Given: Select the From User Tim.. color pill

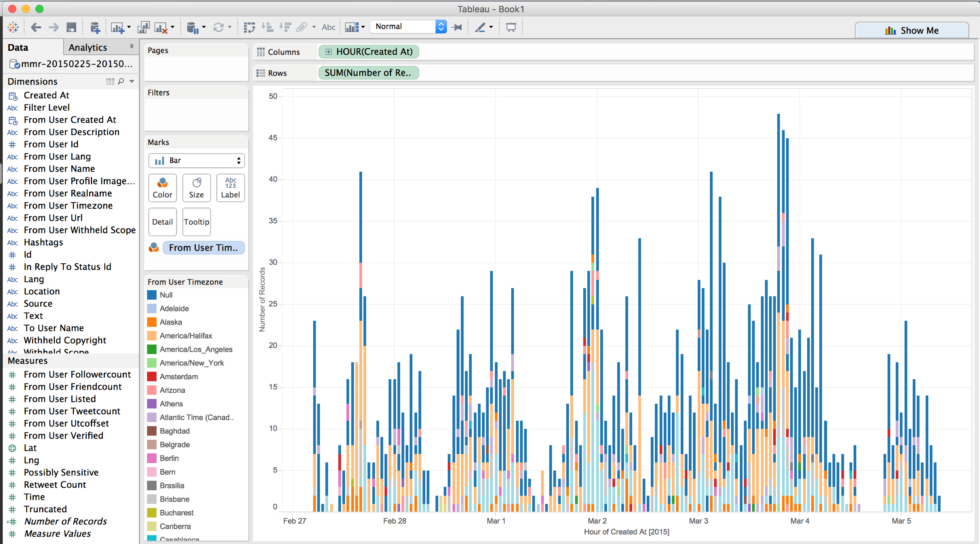Looking at the screenshot, I should 203,248.
